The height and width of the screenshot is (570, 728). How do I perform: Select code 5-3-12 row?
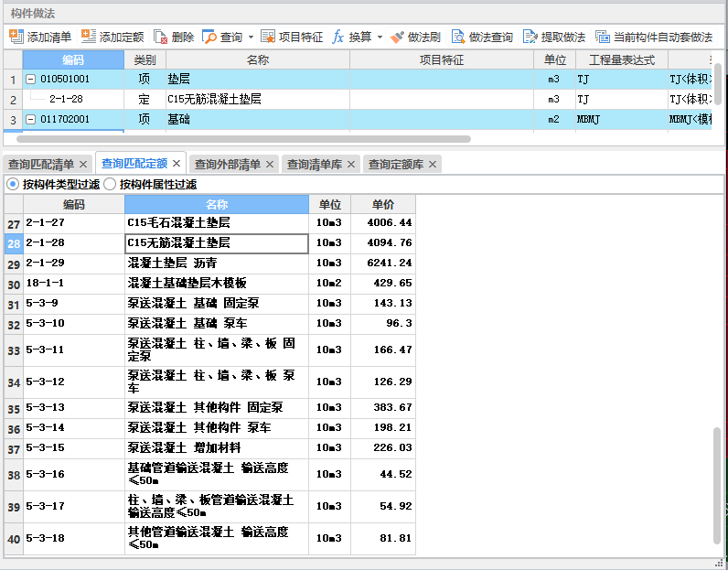209,382
